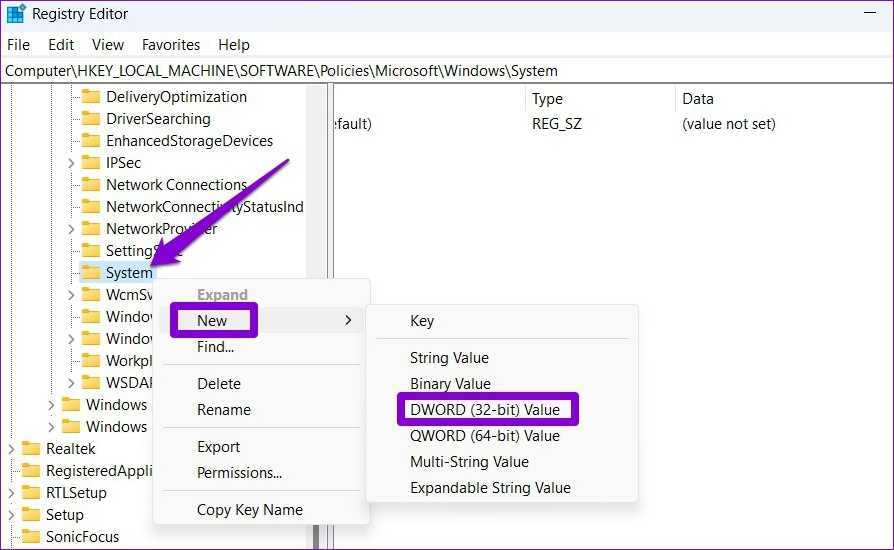Viewport: 894px width, 550px height.
Task: Click the Network Connections folder icon
Action: pos(91,185)
